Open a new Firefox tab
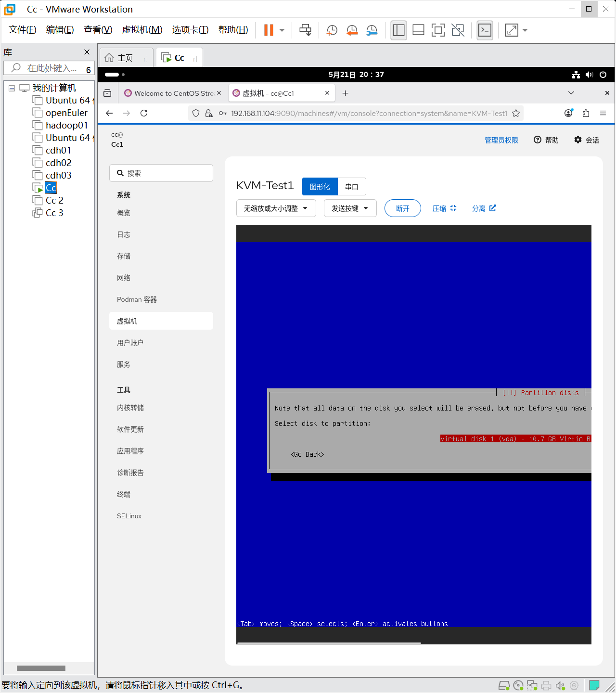The width and height of the screenshot is (616, 693). 345,93
